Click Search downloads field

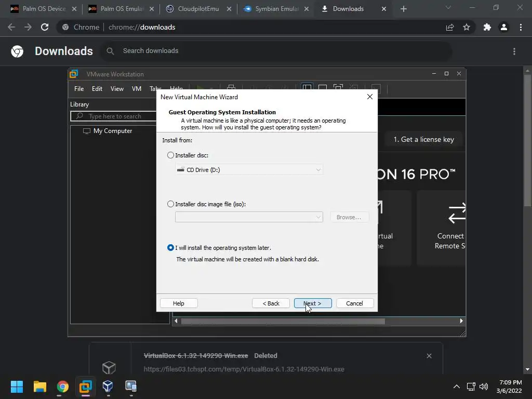(x=276, y=51)
